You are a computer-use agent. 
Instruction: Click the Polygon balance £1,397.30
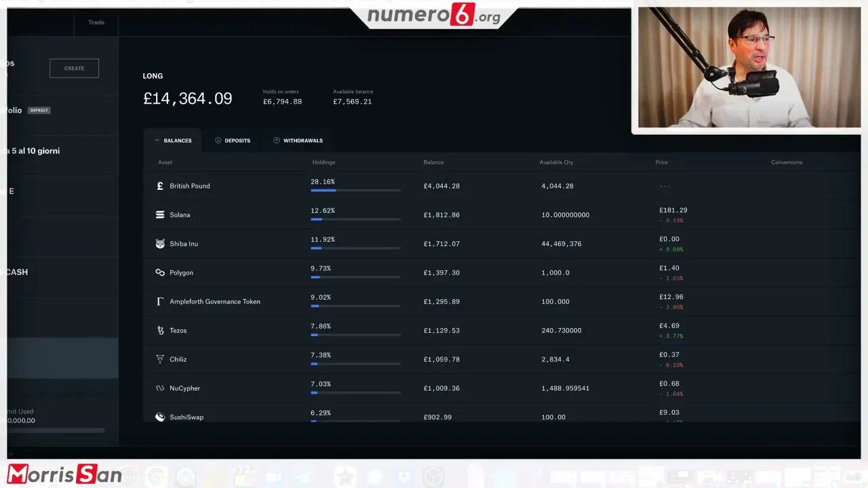[x=441, y=272]
